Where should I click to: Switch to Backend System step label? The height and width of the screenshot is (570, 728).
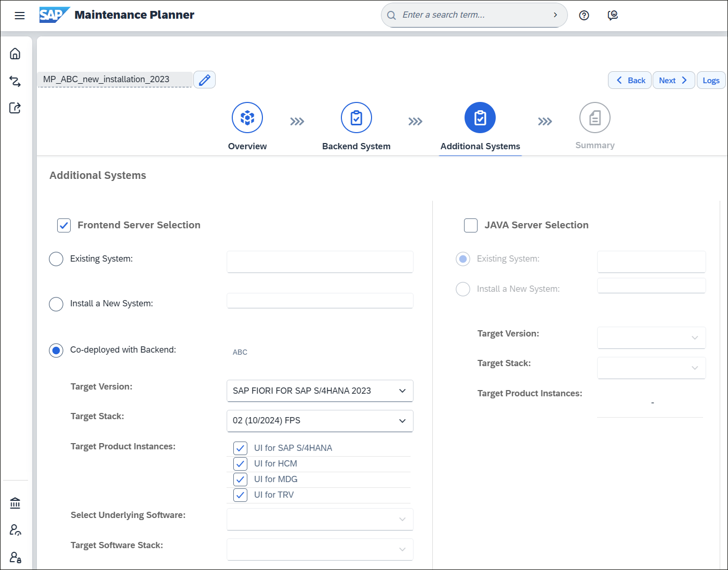click(x=356, y=146)
